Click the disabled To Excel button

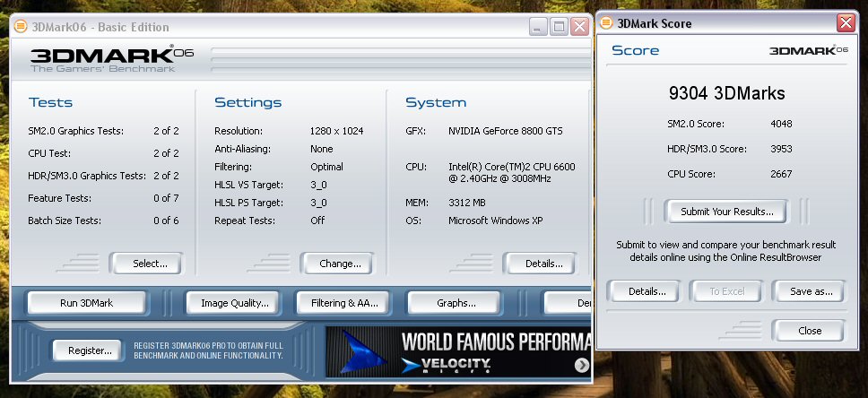(727, 291)
